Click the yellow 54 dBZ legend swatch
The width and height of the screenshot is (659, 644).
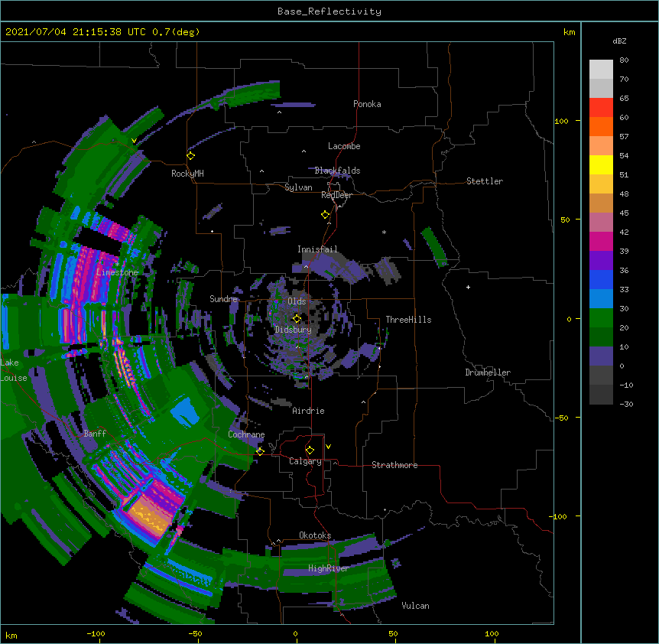click(601, 164)
